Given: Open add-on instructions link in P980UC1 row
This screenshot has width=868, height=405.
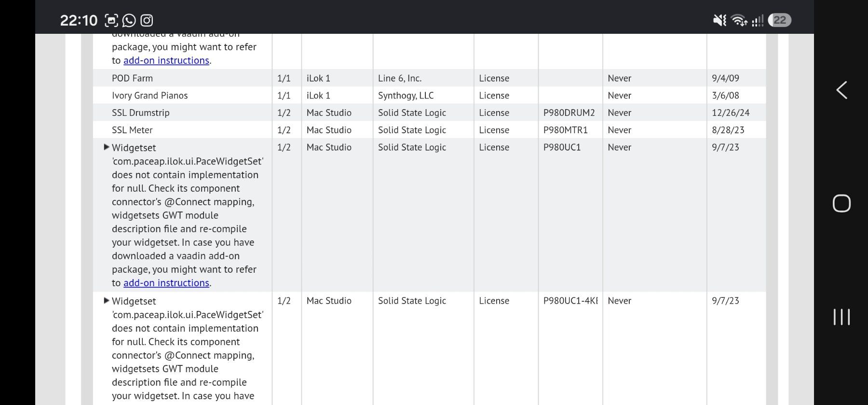Looking at the screenshot, I should [x=166, y=283].
